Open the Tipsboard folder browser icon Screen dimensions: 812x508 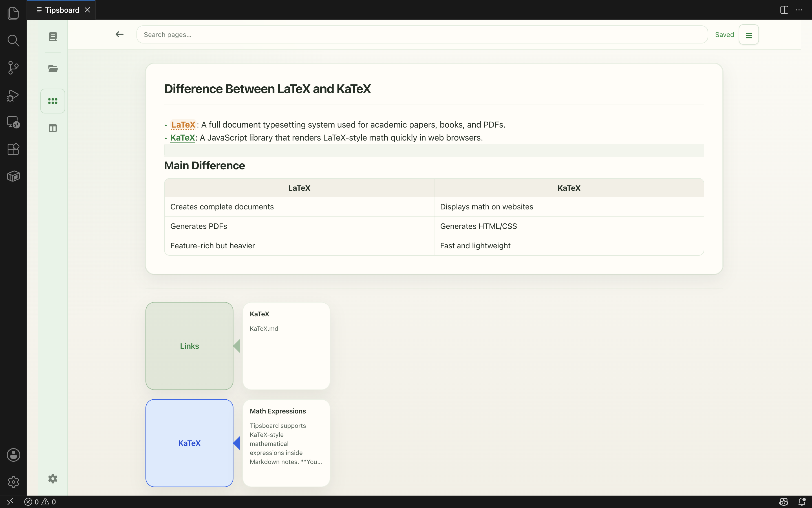coord(53,69)
